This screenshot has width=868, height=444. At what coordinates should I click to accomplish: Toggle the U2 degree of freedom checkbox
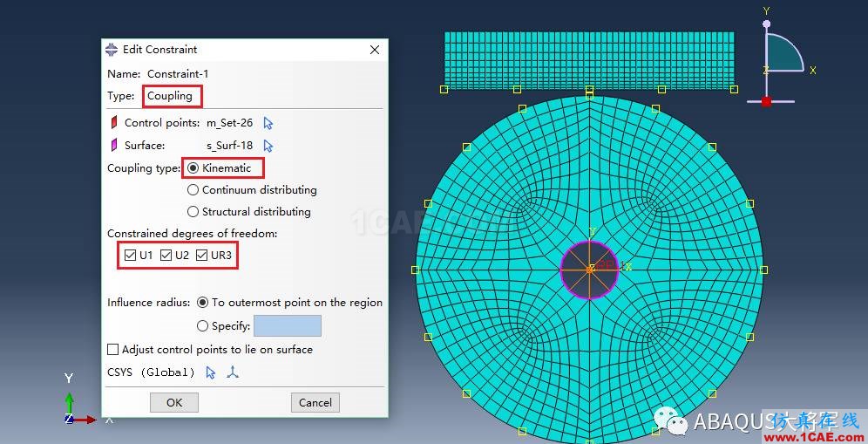click(x=166, y=255)
